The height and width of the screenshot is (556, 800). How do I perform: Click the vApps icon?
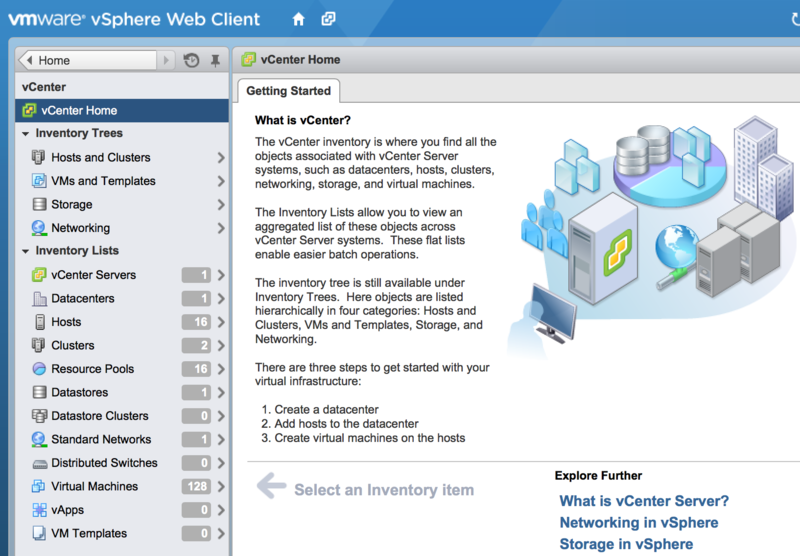click(x=39, y=510)
